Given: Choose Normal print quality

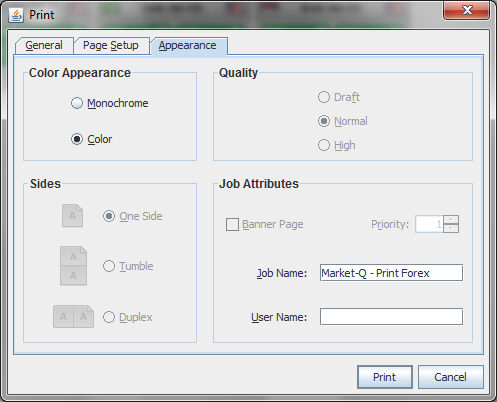Looking at the screenshot, I should [324, 121].
